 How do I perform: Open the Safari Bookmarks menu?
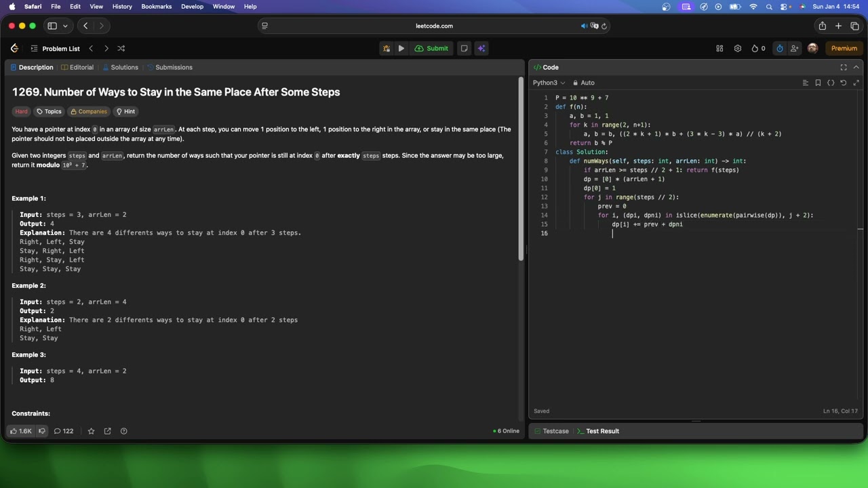pos(157,7)
